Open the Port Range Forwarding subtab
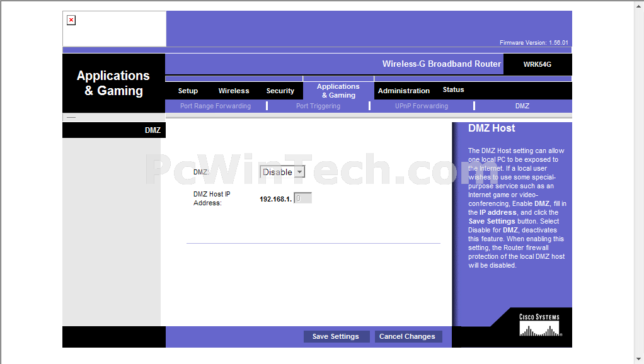The height and width of the screenshot is (364, 644). [216, 106]
